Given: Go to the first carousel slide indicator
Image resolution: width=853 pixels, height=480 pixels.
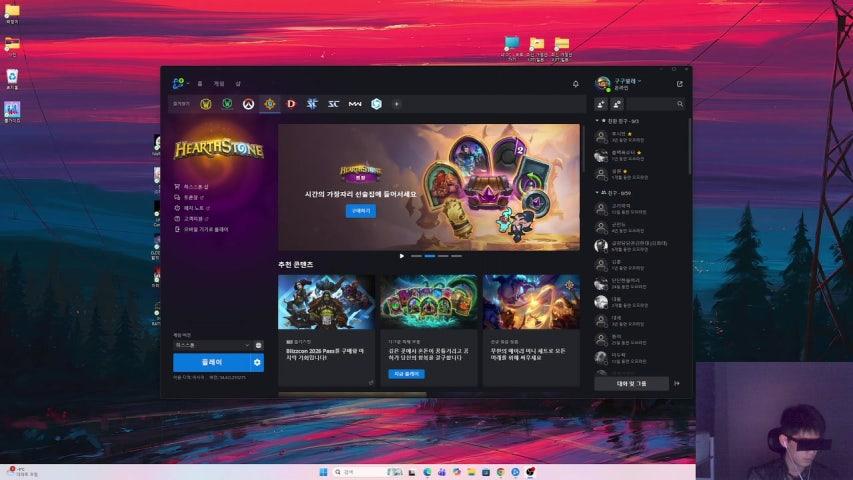Looking at the screenshot, I should [416, 256].
